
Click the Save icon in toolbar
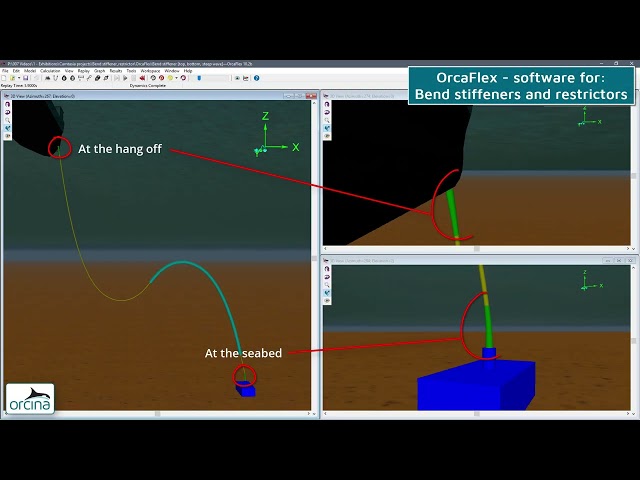pos(26,78)
